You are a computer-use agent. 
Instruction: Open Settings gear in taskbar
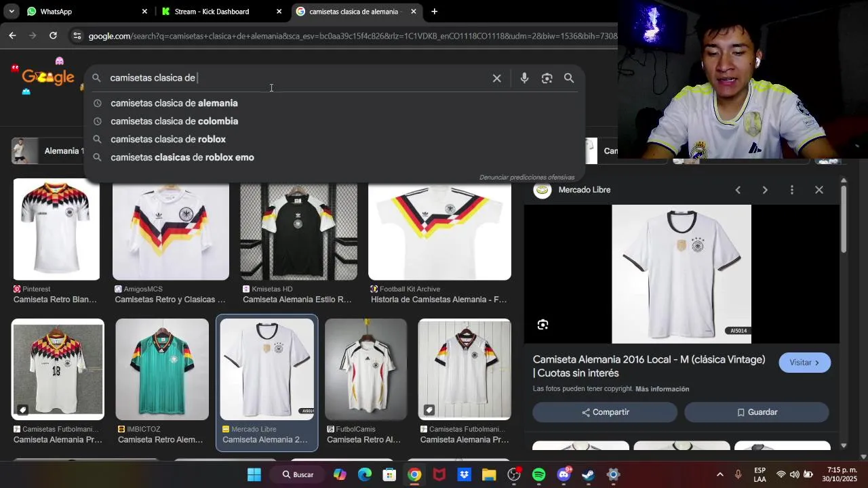tap(613, 474)
